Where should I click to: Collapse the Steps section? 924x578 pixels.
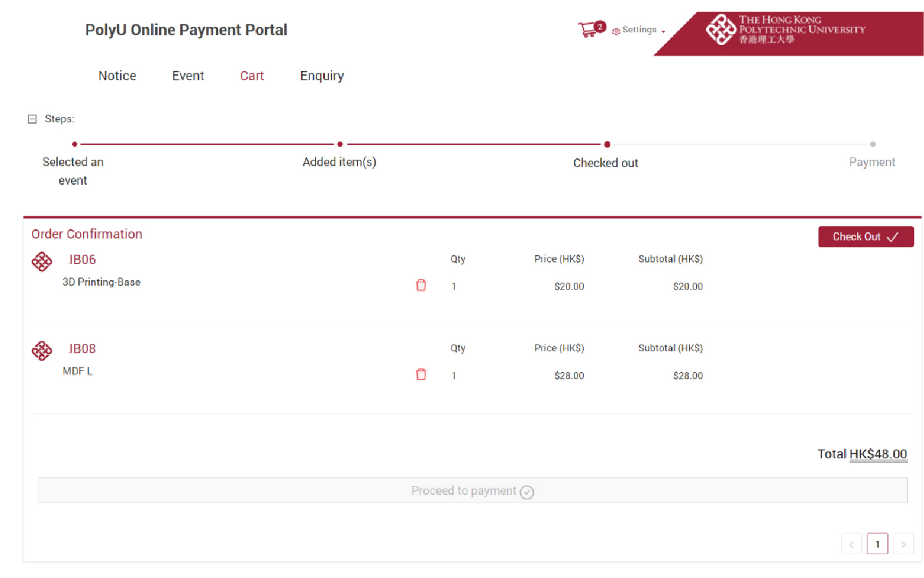[32, 118]
